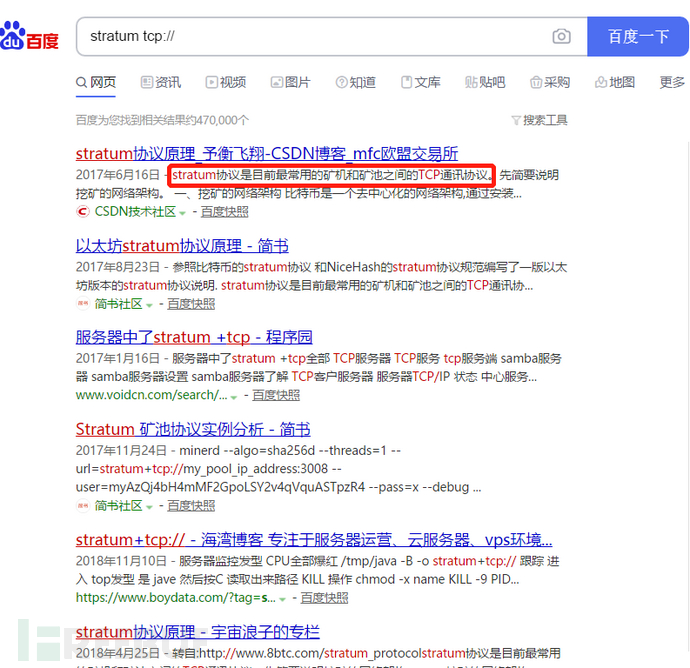The width and height of the screenshot is (690, 668).
Task: Click the date 2017年6月16日
Action: pos(117,175)
